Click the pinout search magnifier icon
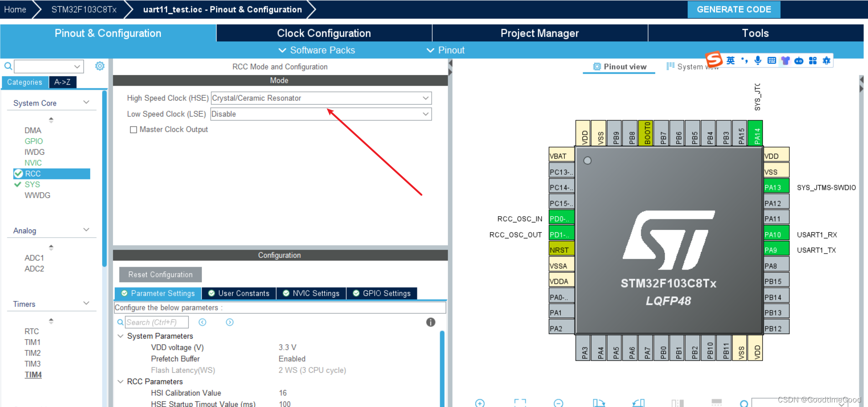This screenshot has height=407, width=868. pyautogui.click(x=744, y=403)
